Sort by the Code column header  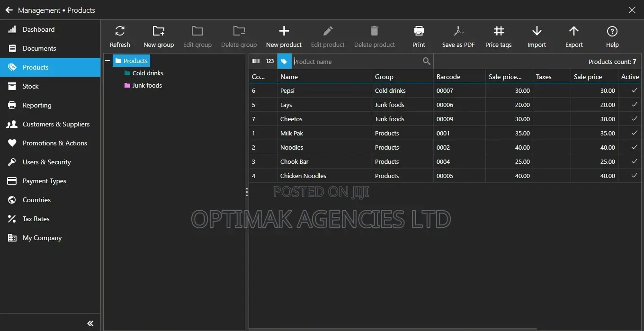pos(263,76)
